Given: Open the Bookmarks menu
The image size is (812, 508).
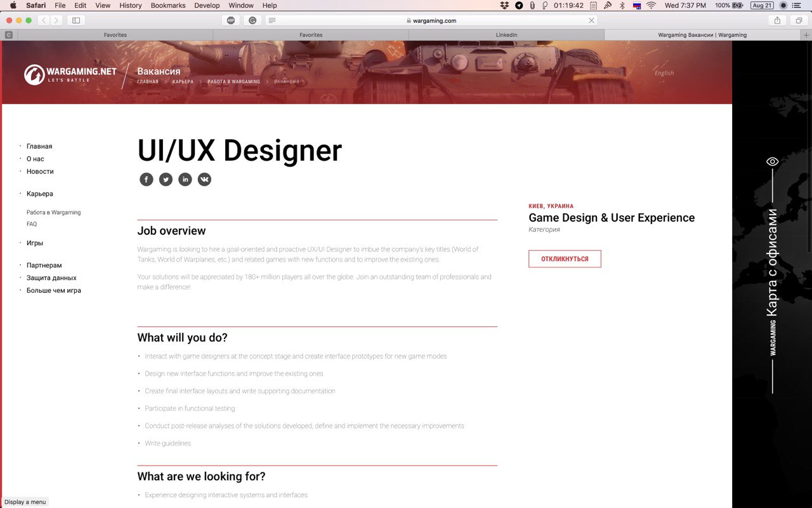Looking at the screenshot, I should (168, 5).
